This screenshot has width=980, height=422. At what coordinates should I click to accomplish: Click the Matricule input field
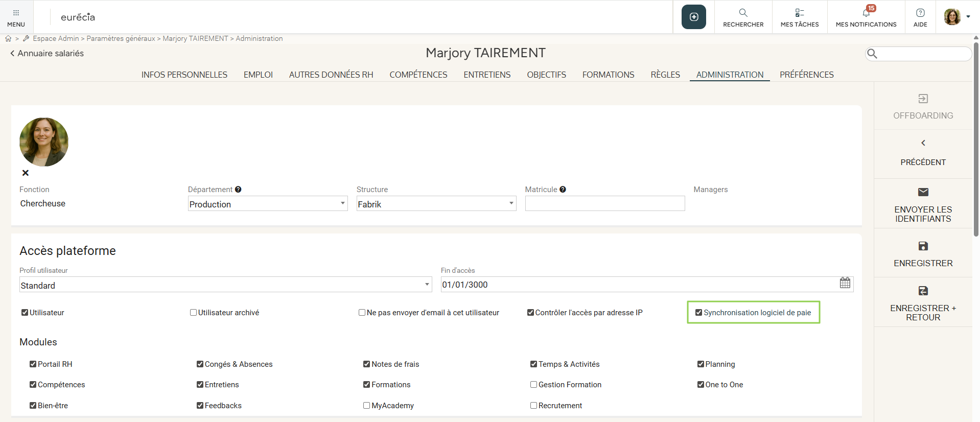point(604,203)
